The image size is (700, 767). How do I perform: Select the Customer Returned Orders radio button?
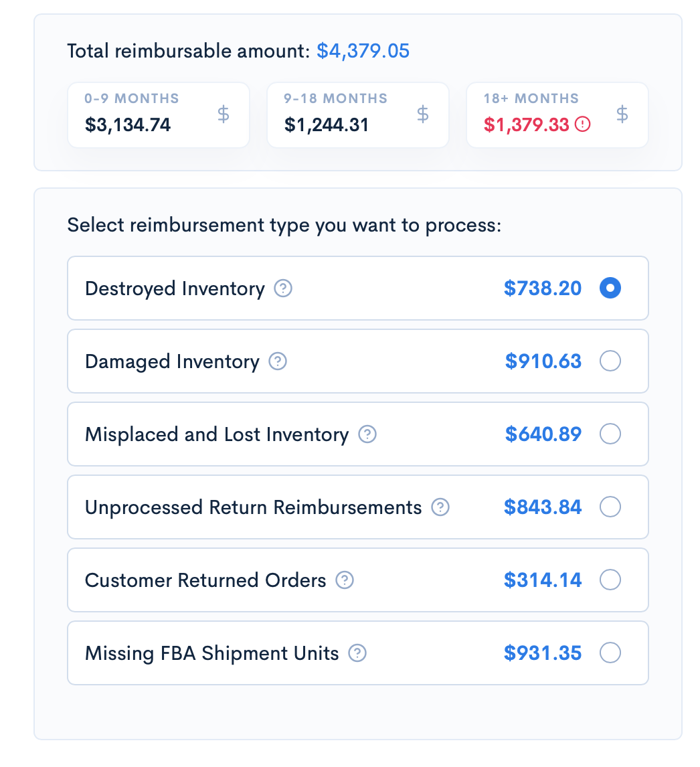click(x=610, y=580)
